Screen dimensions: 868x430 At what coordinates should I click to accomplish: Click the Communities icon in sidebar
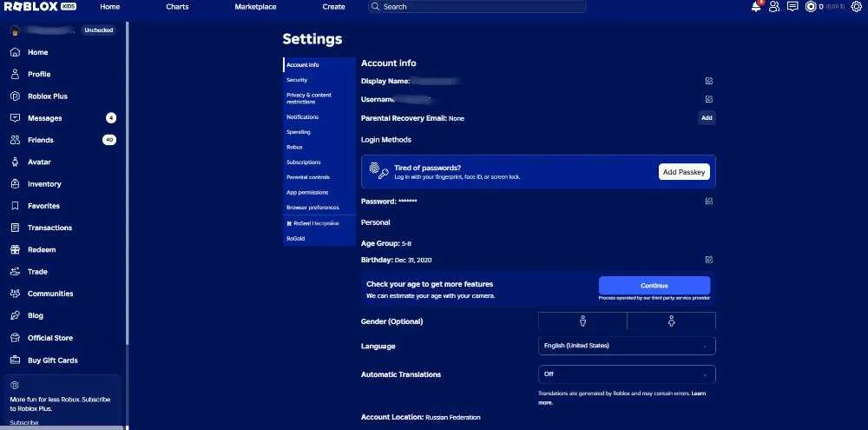16,294
